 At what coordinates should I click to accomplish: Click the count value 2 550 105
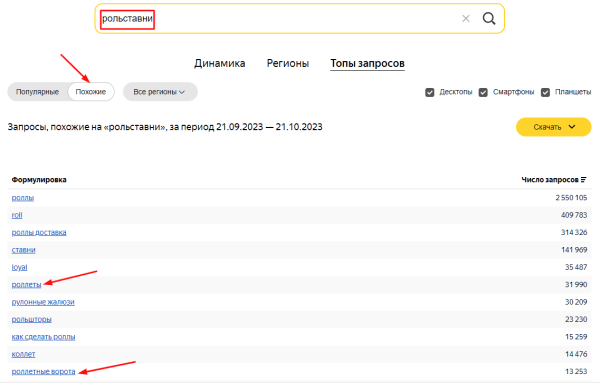571,198
